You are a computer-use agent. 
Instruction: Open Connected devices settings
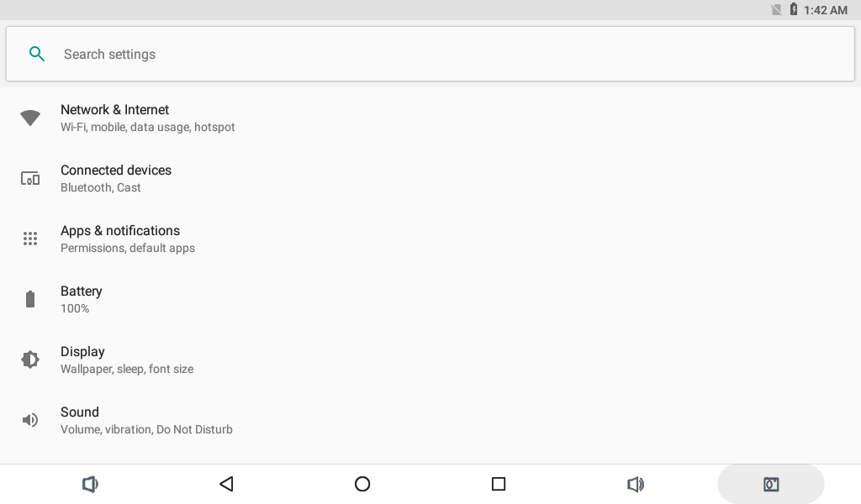[430, 178]
